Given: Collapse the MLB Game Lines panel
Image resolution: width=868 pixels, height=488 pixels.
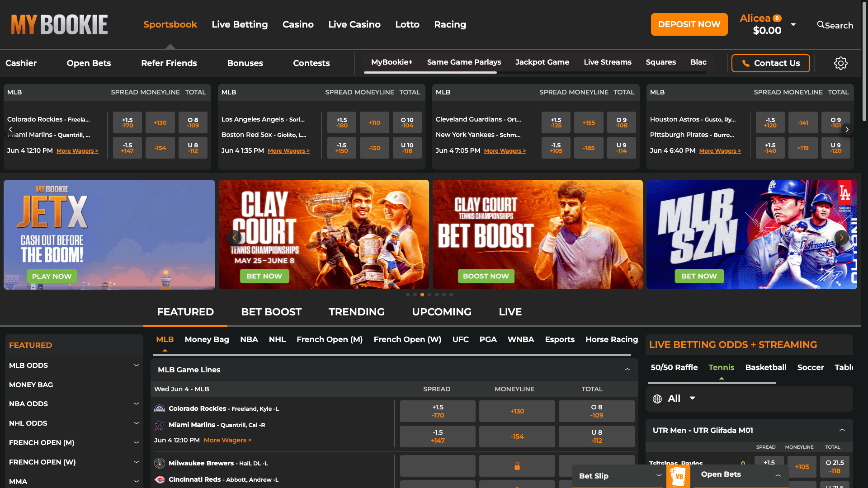Looking at the screenshot, I should [627, 369].
